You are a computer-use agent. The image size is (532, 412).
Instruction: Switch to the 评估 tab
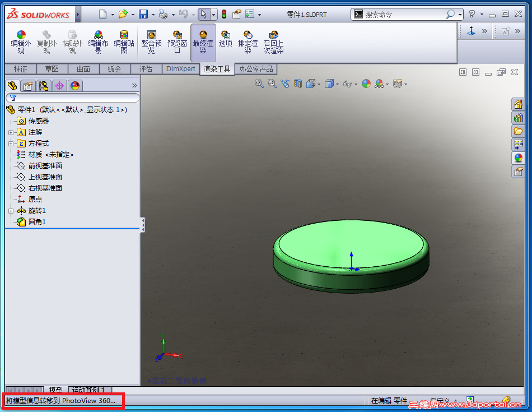(146, 69)
